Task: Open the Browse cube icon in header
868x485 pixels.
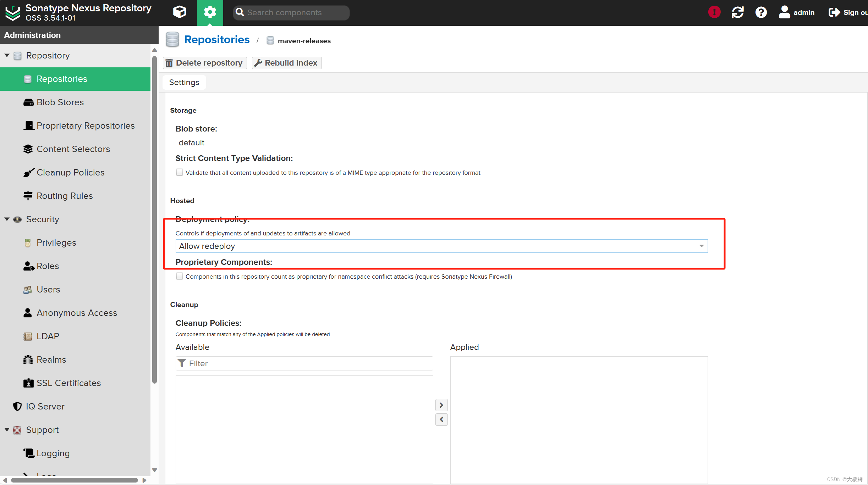Action: (x=180, y=12)
